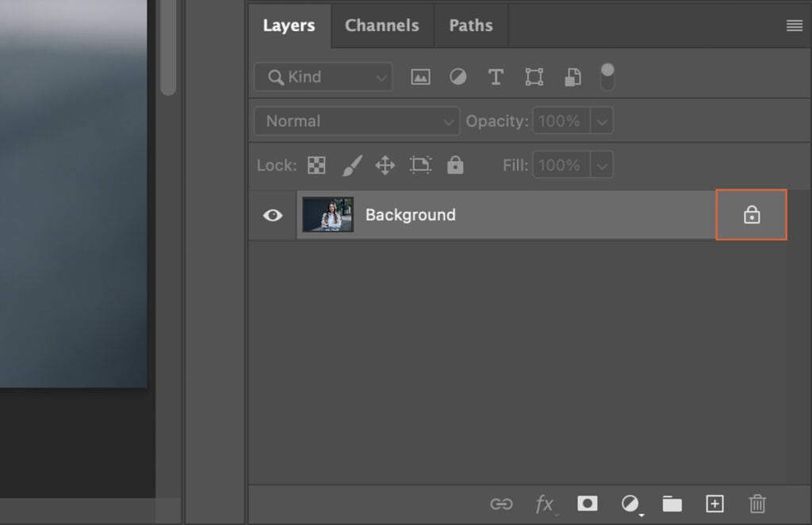Open the Normal blend mode dropdown
Image resolution: width=812 pixels, height=525 pixels.
pyautogui.click(x=356, y=121)
